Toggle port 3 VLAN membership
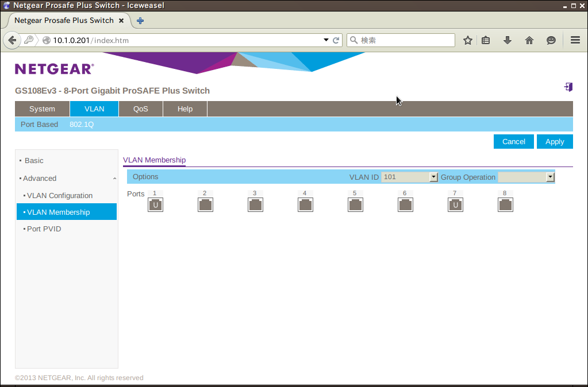The image size is (588, 387). [x=255, y=205]
